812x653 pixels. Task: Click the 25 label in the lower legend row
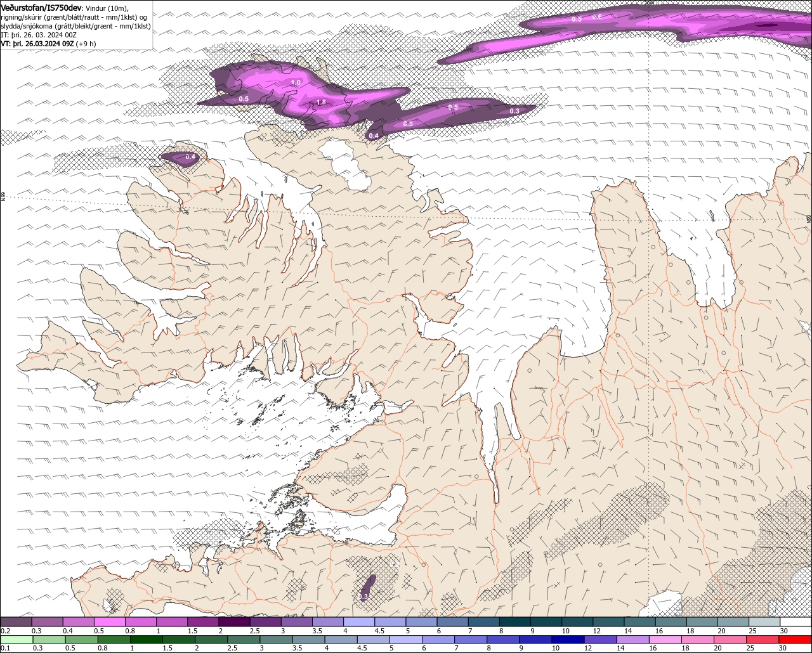tap(750, 648)
